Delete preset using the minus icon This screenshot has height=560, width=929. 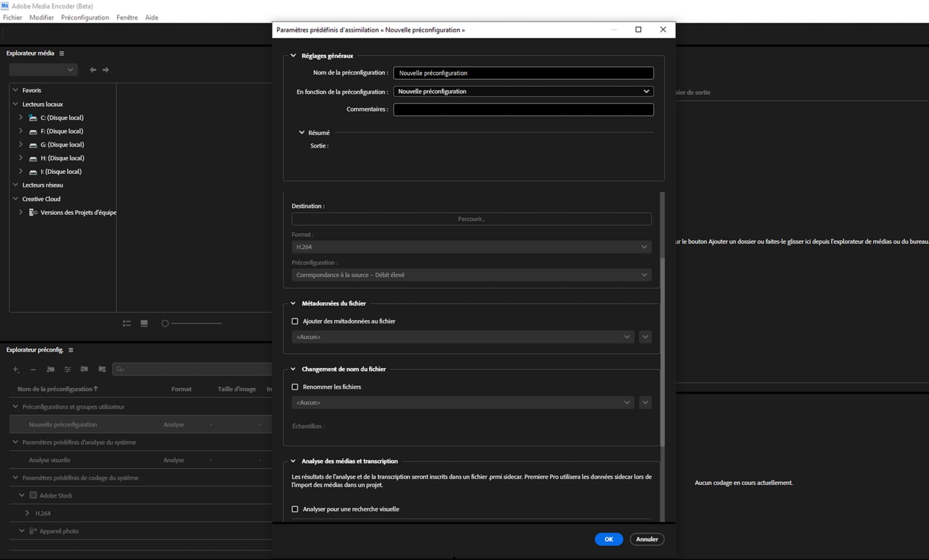[x=33, y=369]
